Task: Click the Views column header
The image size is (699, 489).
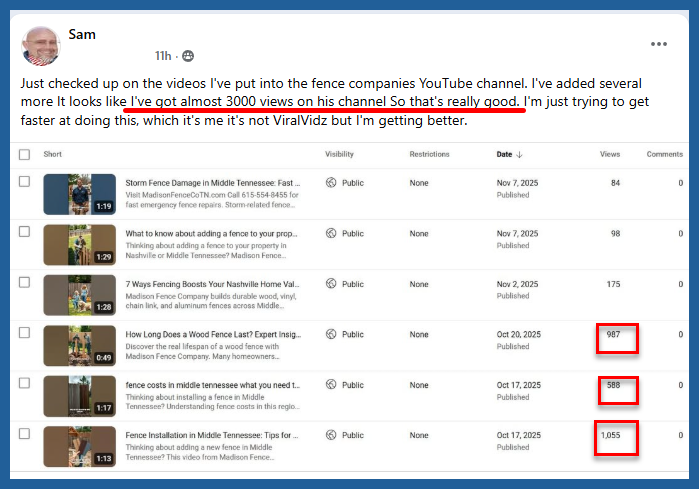Action: pyautogui.click(x=609, y=154)
